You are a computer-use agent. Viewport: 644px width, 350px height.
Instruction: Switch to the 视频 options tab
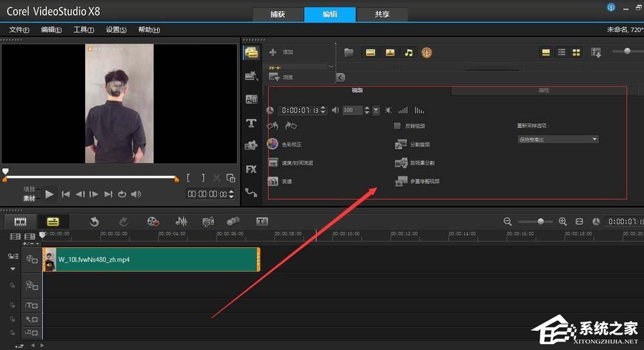(357, 90)
